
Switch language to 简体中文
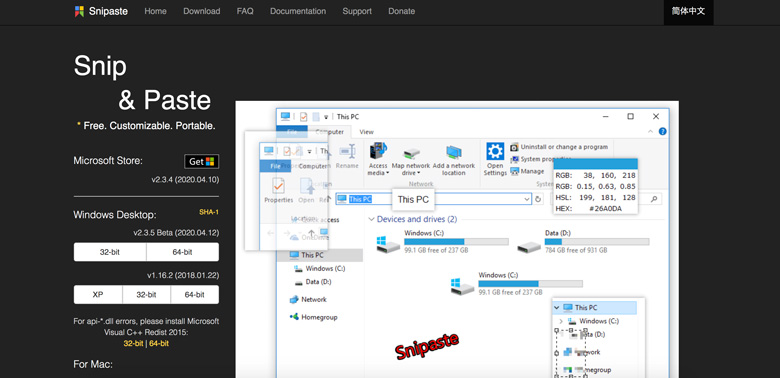(688, 11)
